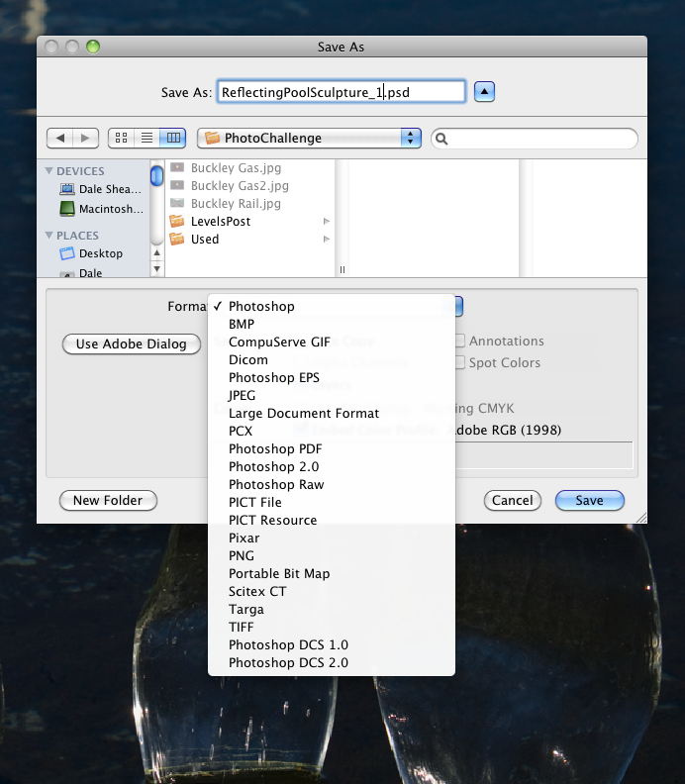This screenshot has width=685, height=784.
Task: Collapse the expanded save dialog
Action: tap(484, 92)
